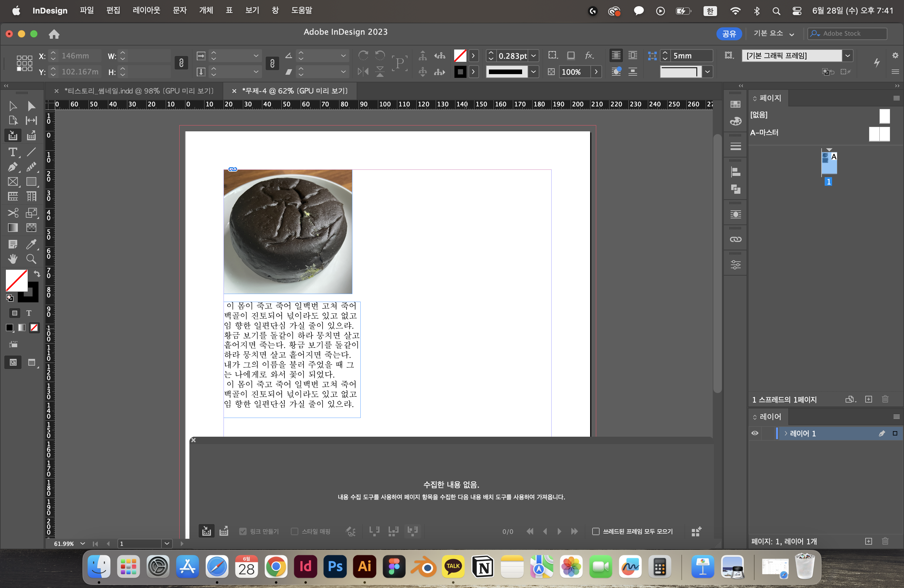Apply black color button in toolbox
The image size is (904, 588).
click(x=10, y=328)
